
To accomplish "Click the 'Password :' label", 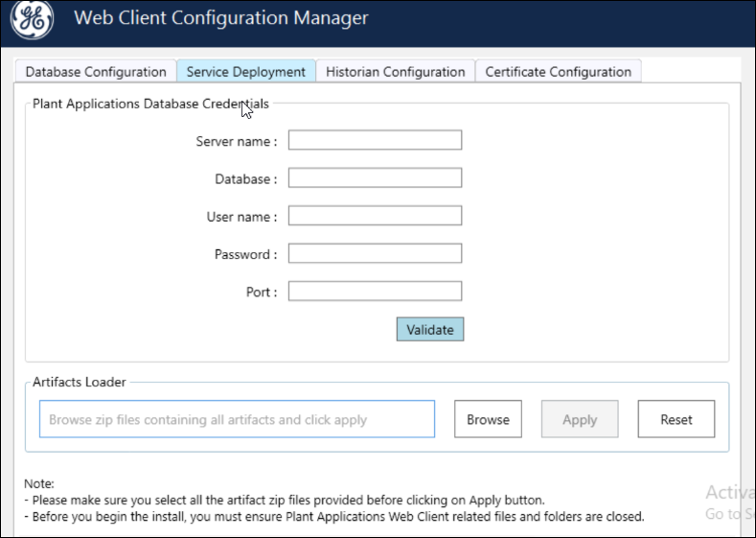I will pos(246,254).
